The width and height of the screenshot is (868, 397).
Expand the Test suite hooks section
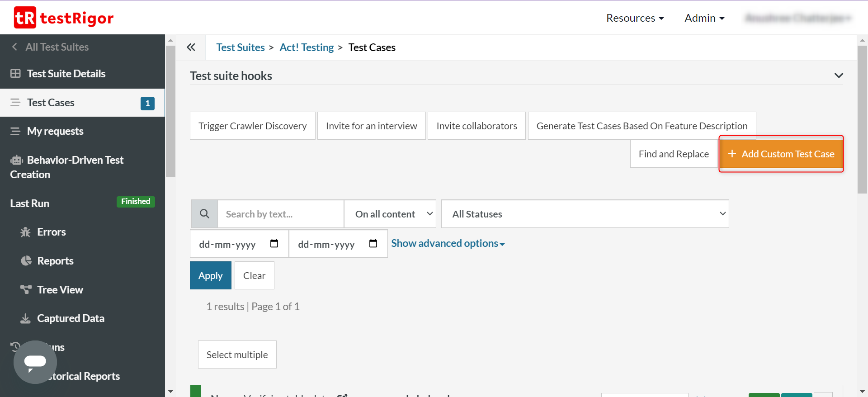[839, 76]
